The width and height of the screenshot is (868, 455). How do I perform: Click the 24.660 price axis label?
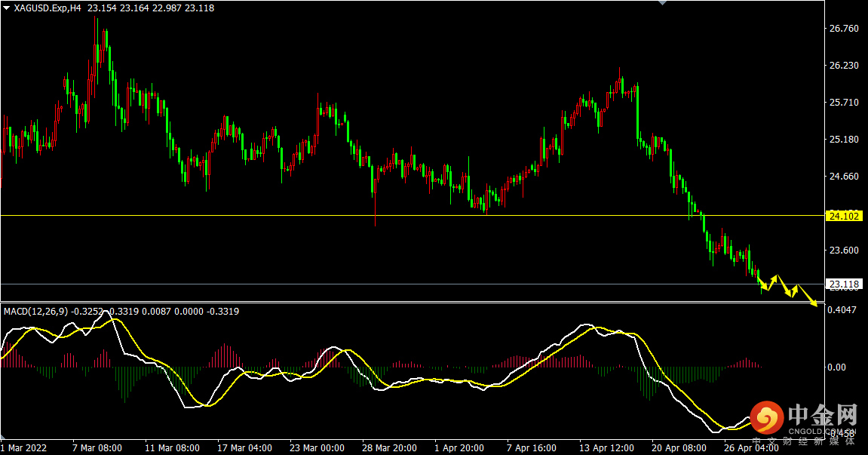tap(844, 177)
